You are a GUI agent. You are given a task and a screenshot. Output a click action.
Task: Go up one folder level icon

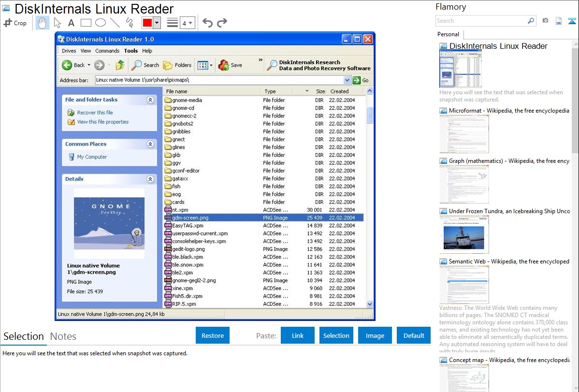120,65
